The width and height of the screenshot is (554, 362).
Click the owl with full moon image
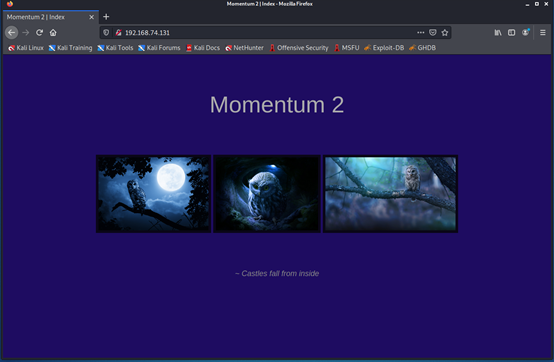coord(153,194)
